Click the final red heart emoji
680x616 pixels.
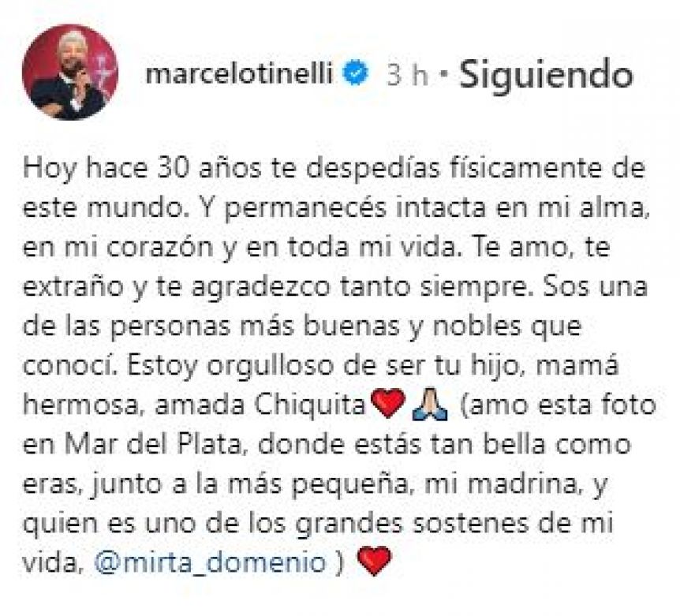click(374, 561)
